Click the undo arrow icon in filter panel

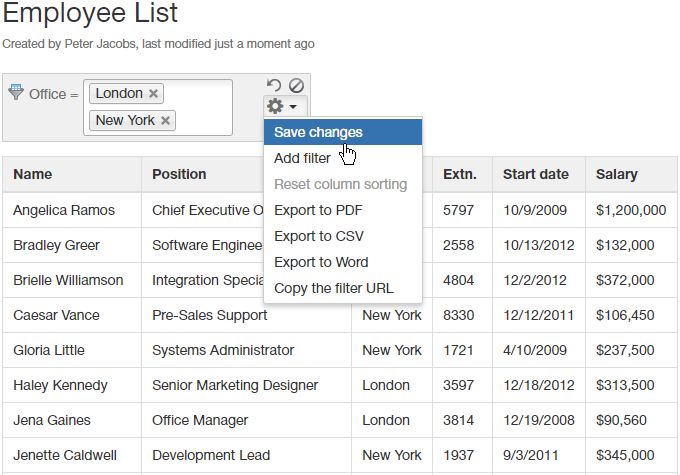coord(275,86)
